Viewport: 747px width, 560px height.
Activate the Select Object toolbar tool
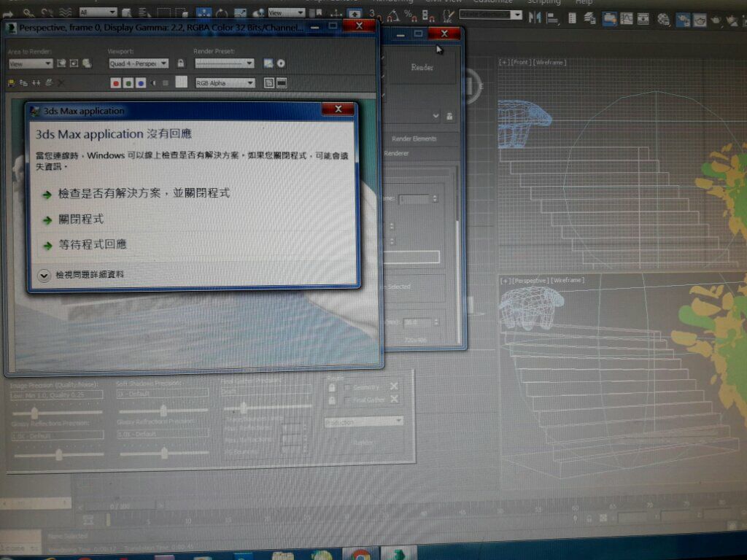click(127, 13)
